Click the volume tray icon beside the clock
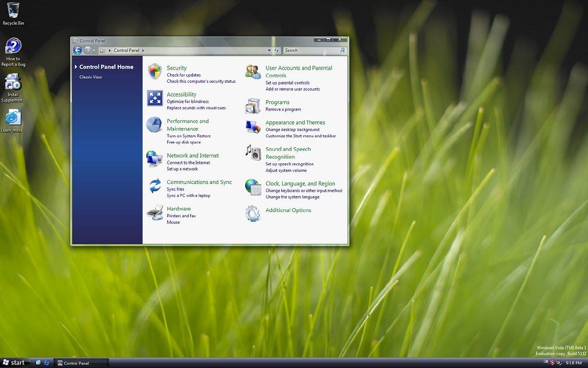Image resolution: width=588 pixels, height=368 pixels. pos(559,363)
